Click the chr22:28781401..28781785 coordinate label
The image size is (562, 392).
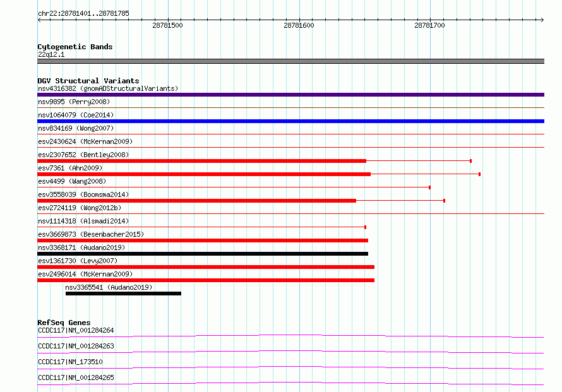(83, 13)
